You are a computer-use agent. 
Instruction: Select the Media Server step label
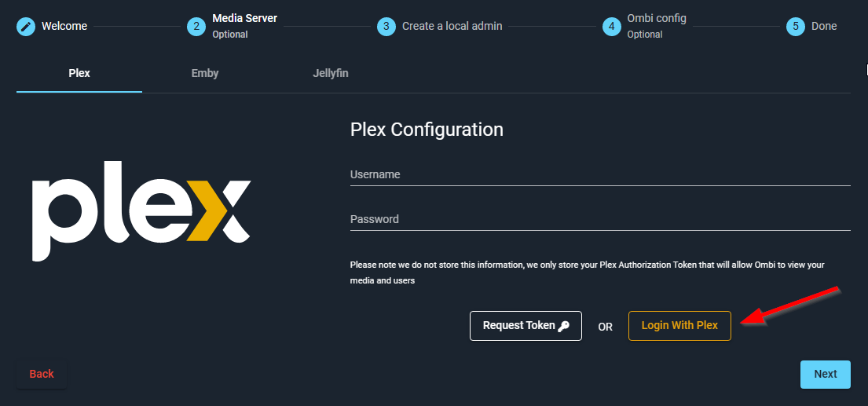tap(244, 19)
